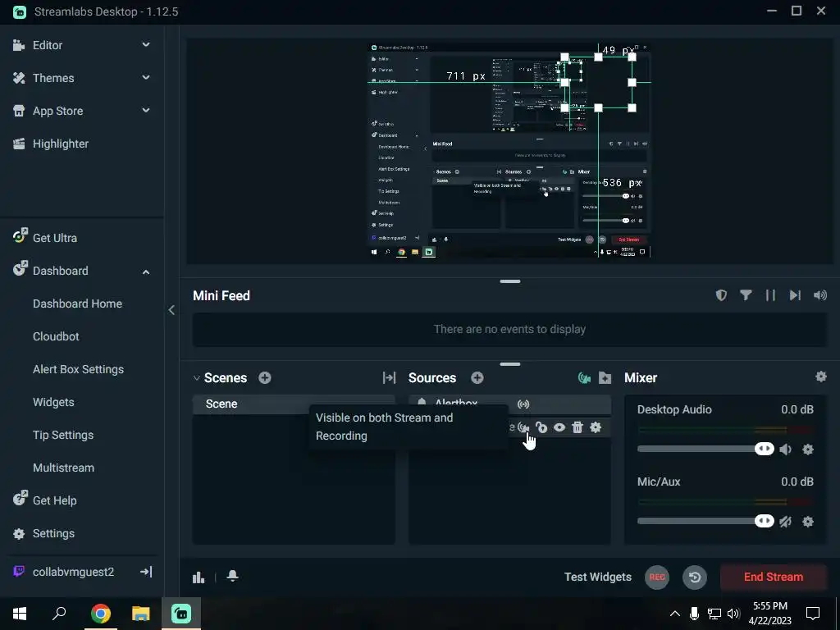
Task: Toggle lock on the hovered source
Action: [541, 427]
